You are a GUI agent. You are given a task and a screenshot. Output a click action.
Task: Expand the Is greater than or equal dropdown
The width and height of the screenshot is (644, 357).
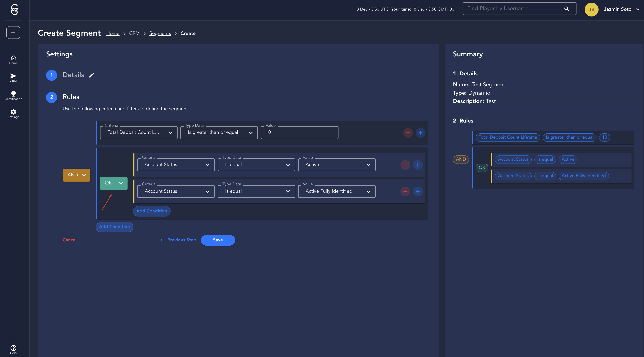[219, 133]
